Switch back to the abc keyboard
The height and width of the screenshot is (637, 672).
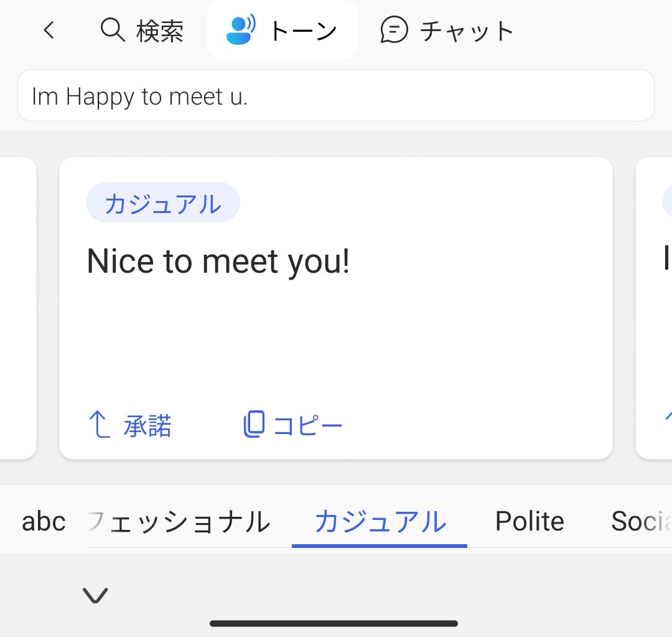tap(44, 521)
